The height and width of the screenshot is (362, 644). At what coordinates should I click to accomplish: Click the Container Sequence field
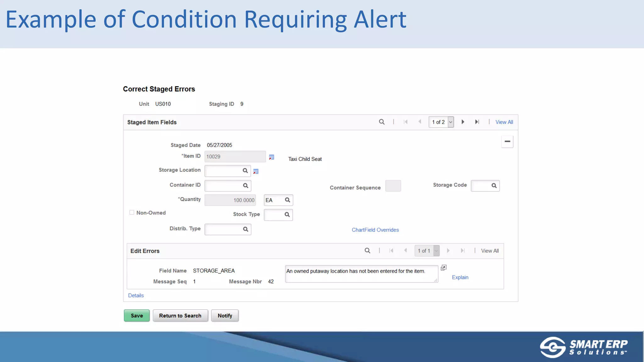393,186
